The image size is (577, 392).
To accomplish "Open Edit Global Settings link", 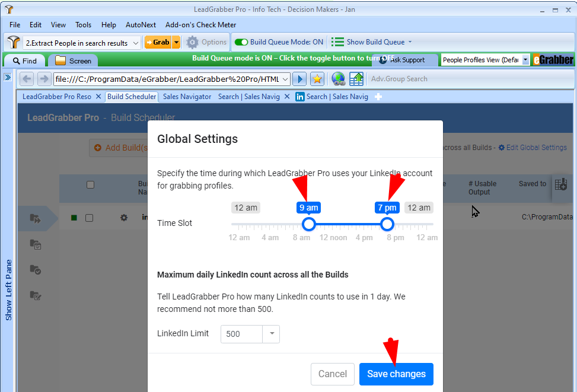I will [x=533, y=148].
